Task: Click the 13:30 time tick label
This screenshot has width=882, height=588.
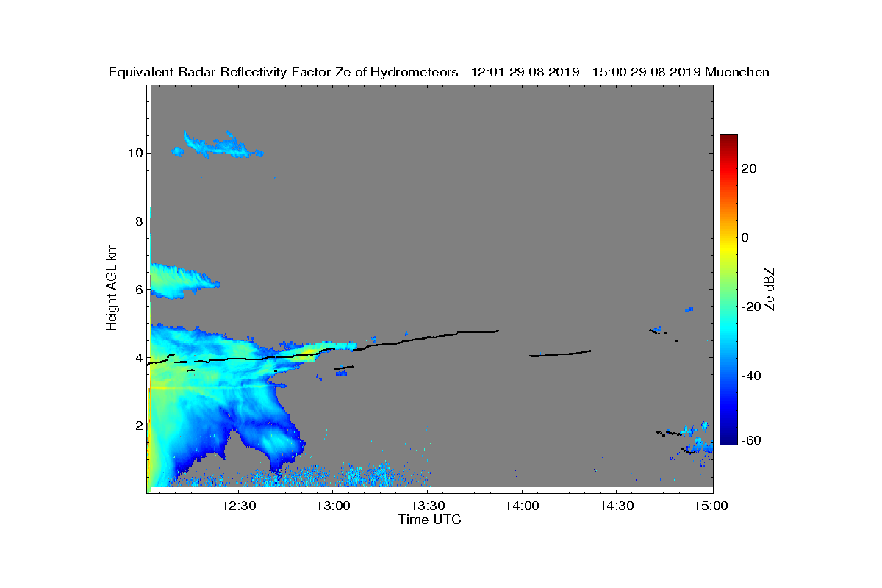Action: [x=428, y=506]
